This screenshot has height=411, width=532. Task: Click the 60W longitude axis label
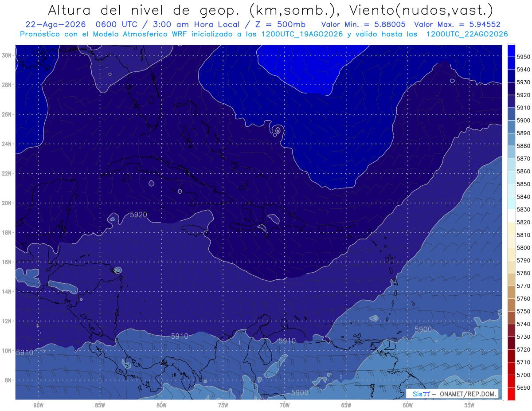408,404
